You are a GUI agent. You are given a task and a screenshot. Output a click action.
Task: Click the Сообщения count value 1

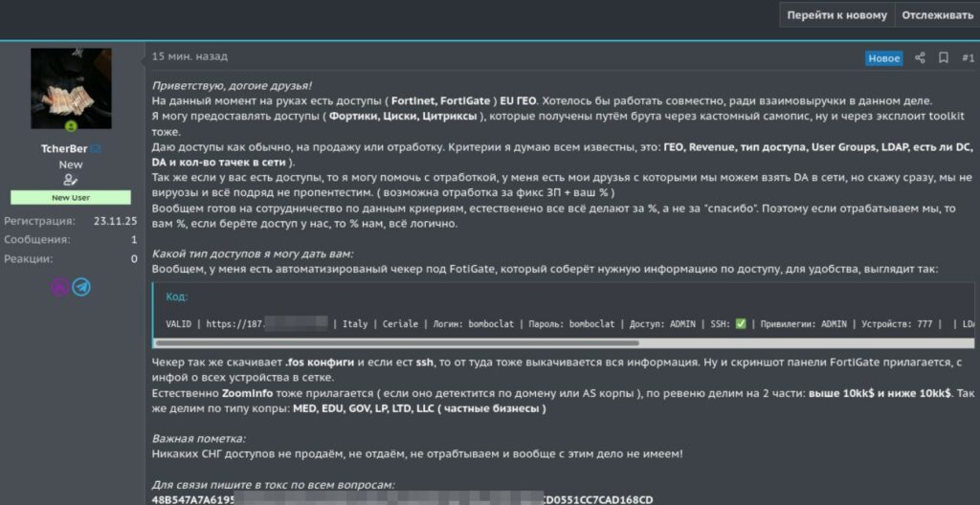[133, 239]
